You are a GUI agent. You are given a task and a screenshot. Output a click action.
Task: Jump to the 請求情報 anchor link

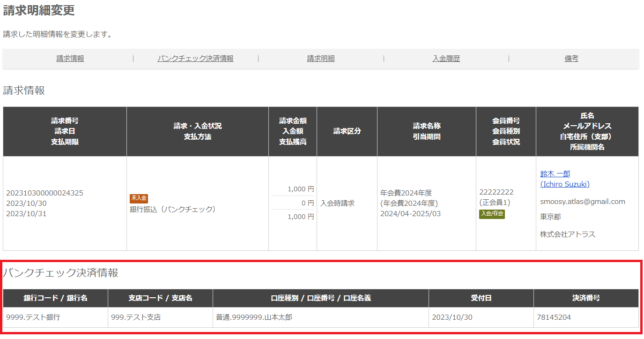(x=70, y=59)
